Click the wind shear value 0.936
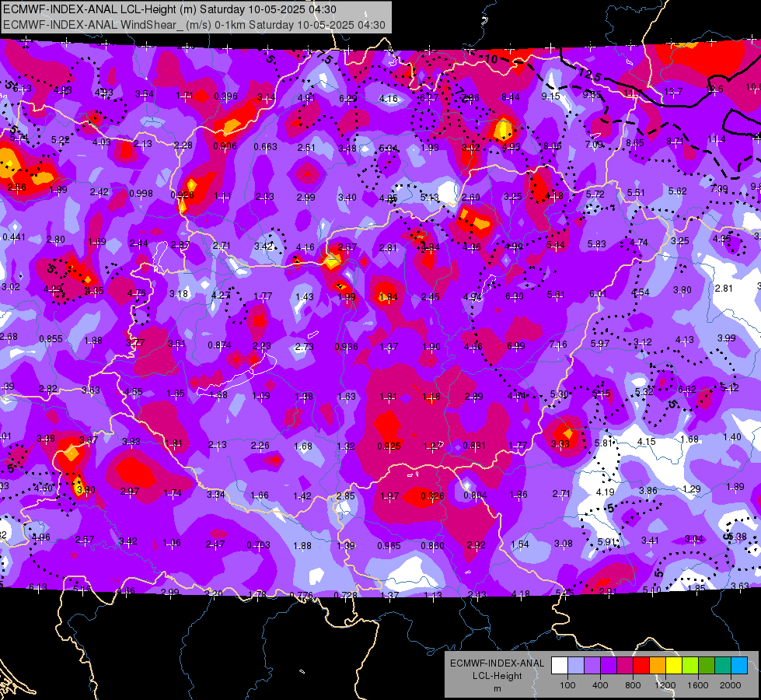Viewport: 761px width, 700px height. coord(347,346)
